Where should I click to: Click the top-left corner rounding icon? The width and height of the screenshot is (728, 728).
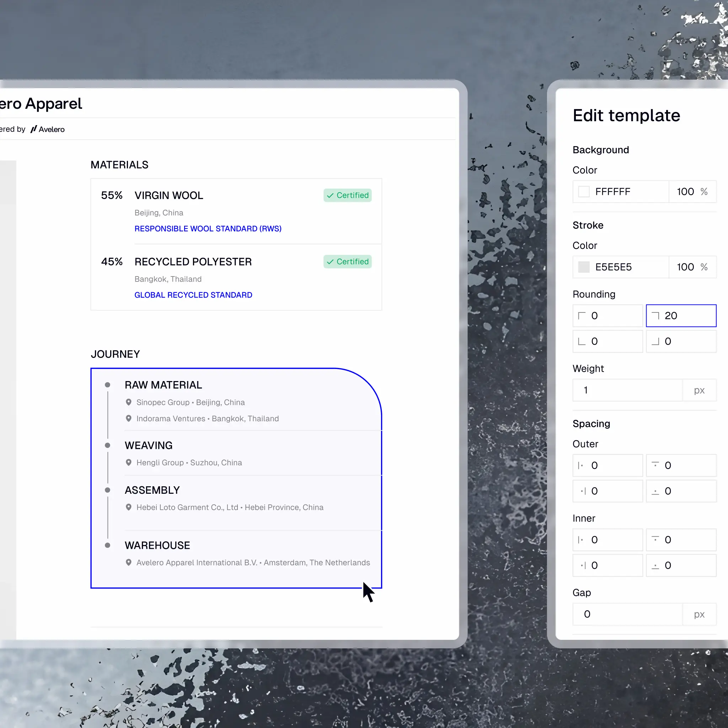(582, 316)
